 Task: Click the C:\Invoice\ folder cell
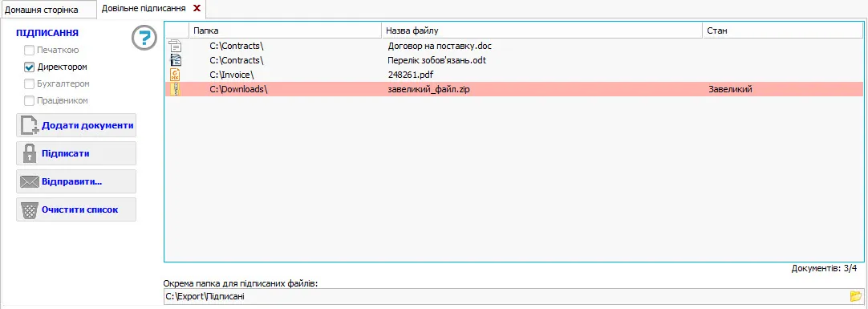coord(231,75)
